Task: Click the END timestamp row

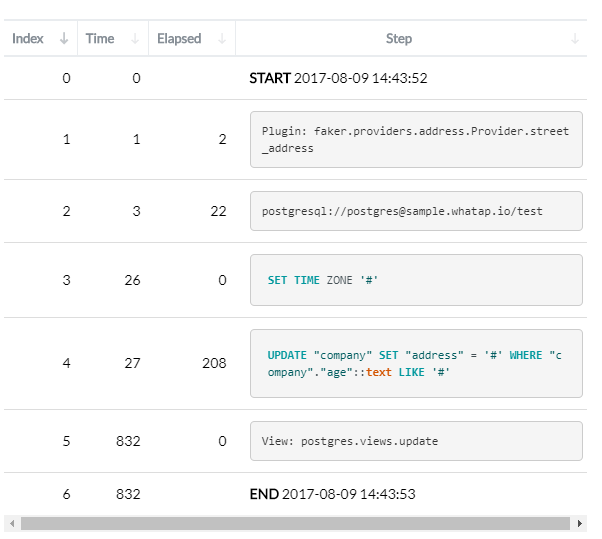Action: click(x=332, y=494)
